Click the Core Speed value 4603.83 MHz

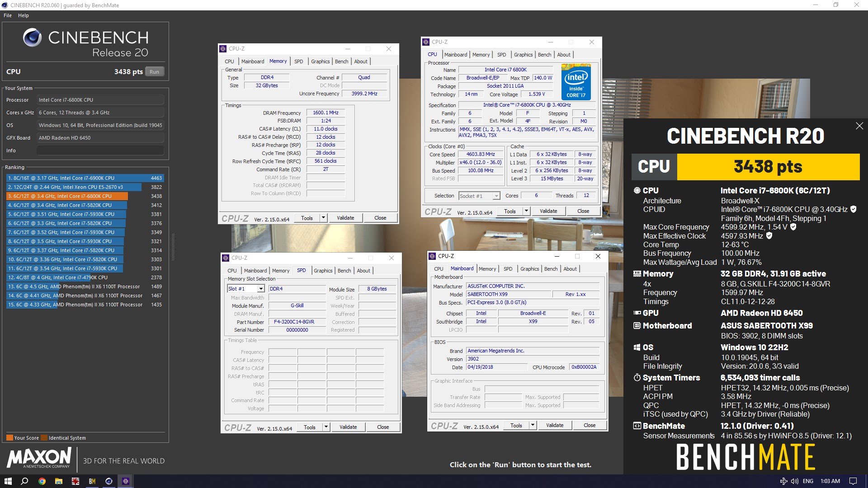point(481,155)
